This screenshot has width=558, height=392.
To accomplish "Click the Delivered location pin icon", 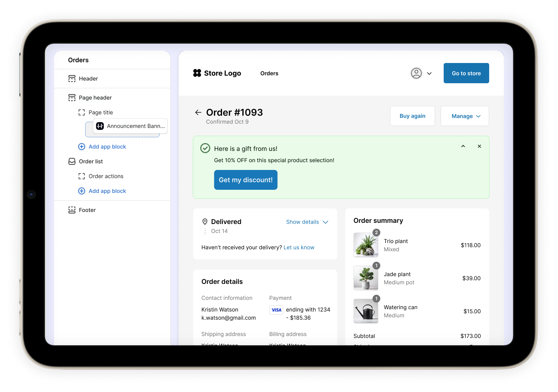I will [205, 222].
